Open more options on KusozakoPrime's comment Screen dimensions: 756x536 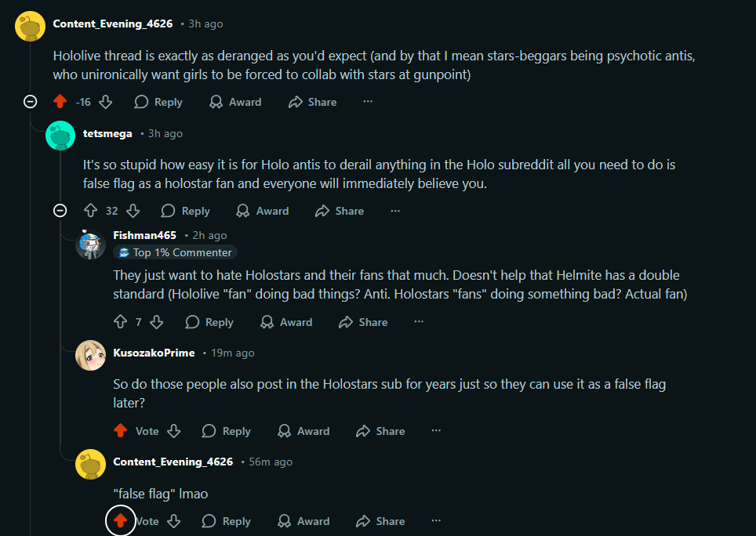click(x=436, y=430)
